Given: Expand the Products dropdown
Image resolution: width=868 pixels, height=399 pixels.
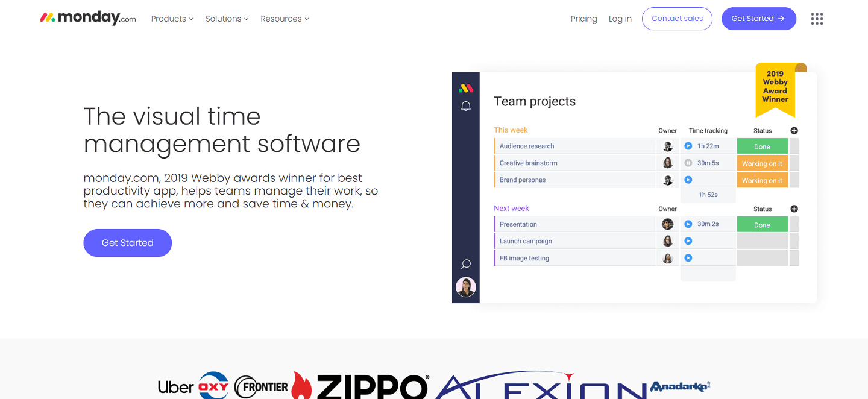Looking at the screenshot, I should (172, 19).
